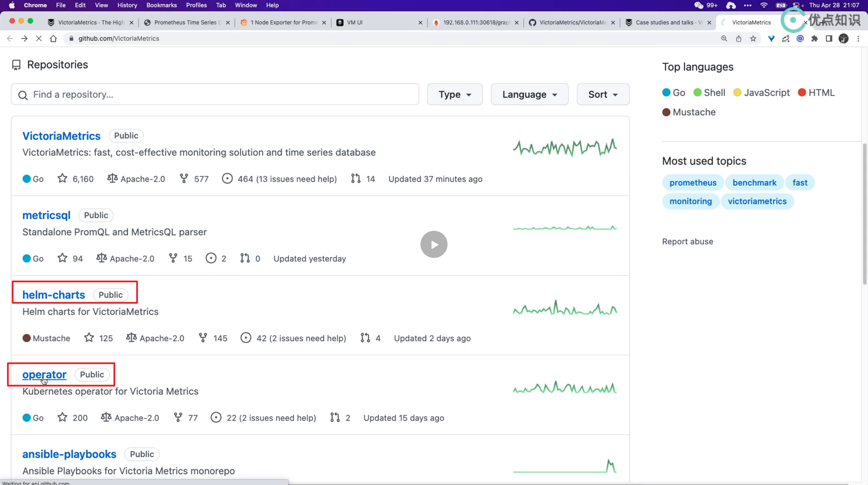The width and height of the screenshot is (868, 485).
Task: Filter by the JavaScript top language
Action: click(x=762, y=93)
